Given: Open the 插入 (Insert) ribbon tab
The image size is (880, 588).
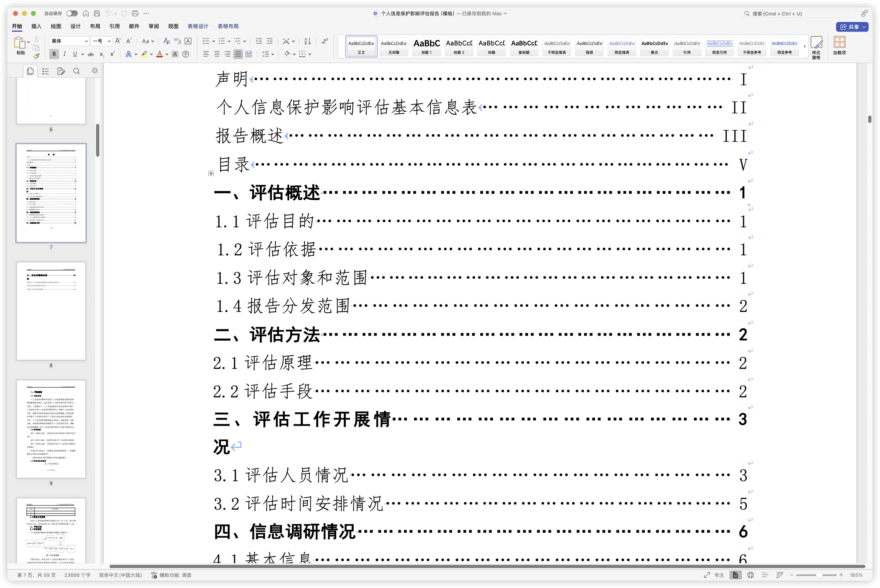Looking at the screenshot, I should point(36,26).
